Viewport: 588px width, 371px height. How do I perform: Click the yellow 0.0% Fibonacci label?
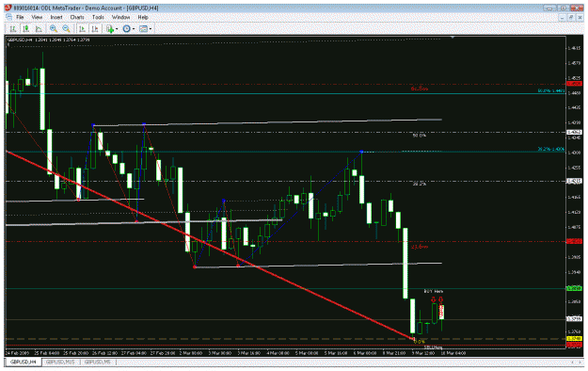point(419,342)
